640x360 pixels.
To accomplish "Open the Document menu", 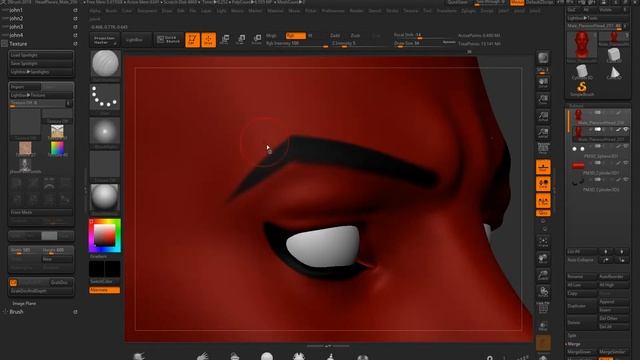I will 147,11.
